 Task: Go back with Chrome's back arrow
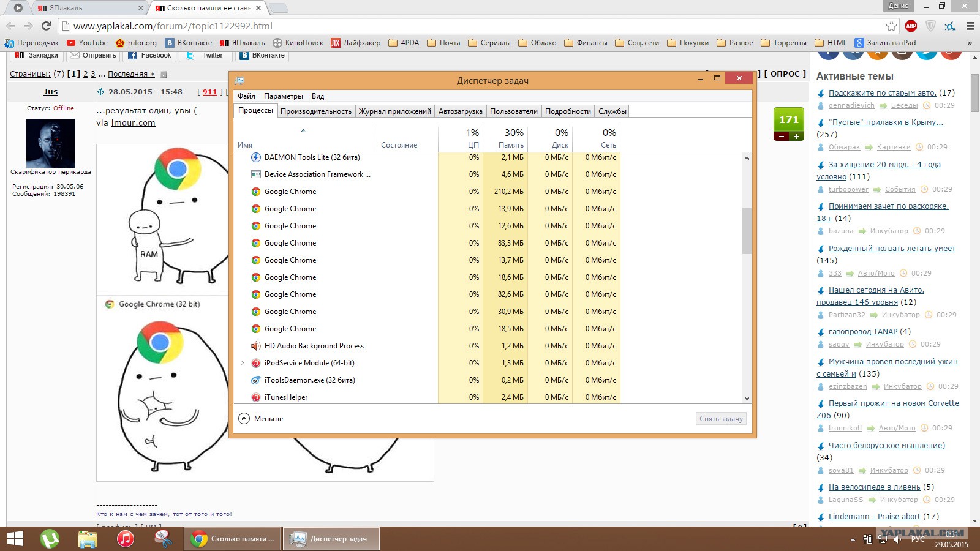tap(10, 26)
